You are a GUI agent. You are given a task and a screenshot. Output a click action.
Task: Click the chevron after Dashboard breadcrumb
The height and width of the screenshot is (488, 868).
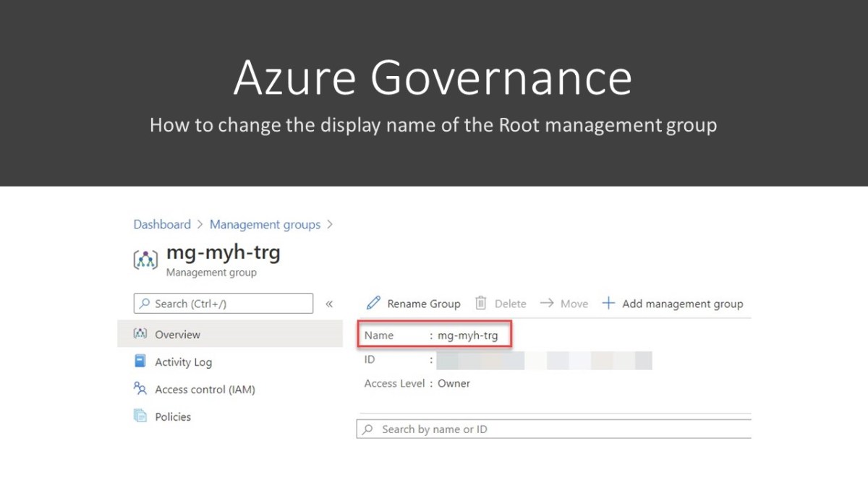click(x=197, y=224)
